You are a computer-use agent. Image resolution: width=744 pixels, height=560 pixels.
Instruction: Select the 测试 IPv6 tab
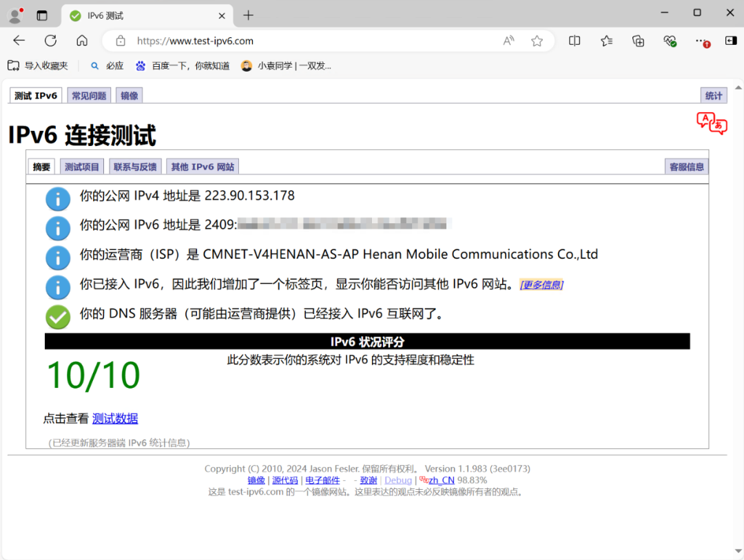(x=36, y=95)
